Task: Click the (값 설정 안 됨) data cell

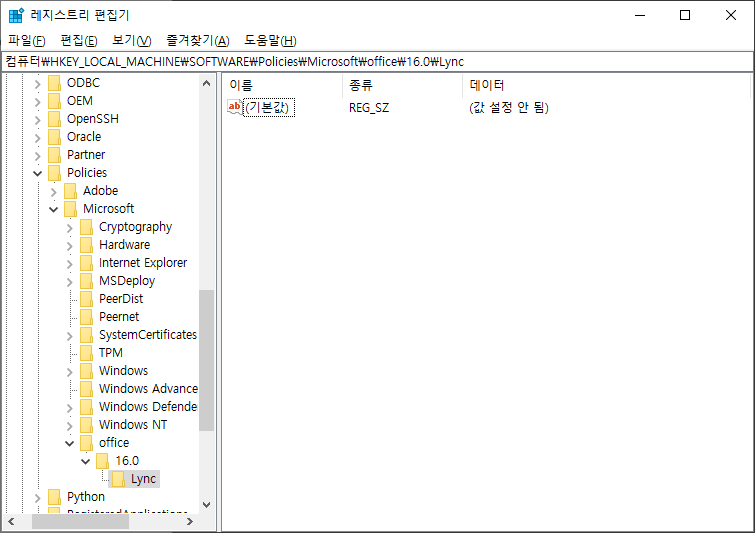Action: pyautogui.click(x=509, y=107)
